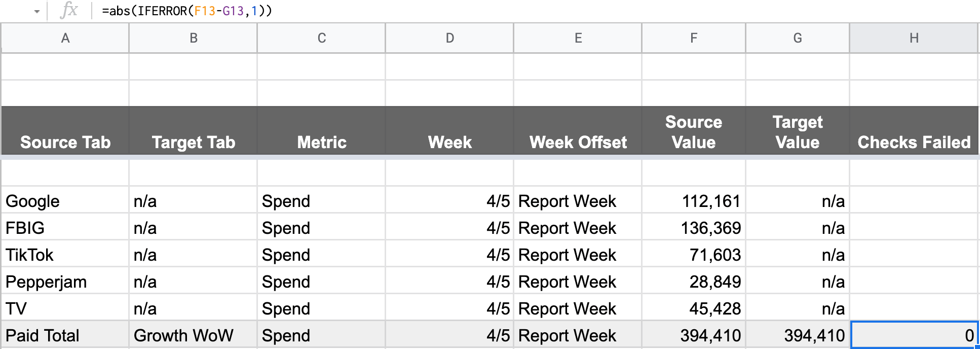Select column A header
This screenshot has width=980, height=349.
coord(65,38)
